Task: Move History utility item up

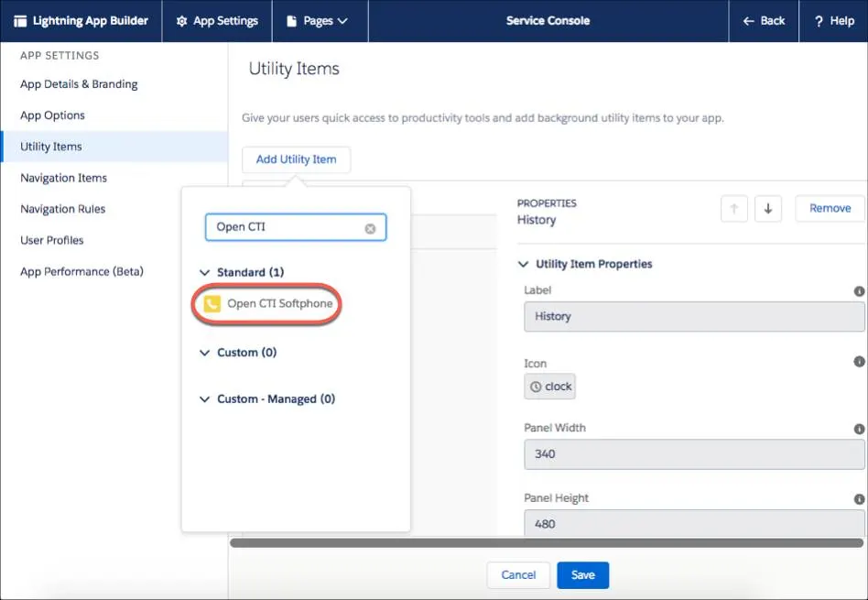Action: (x=734, y=209)
